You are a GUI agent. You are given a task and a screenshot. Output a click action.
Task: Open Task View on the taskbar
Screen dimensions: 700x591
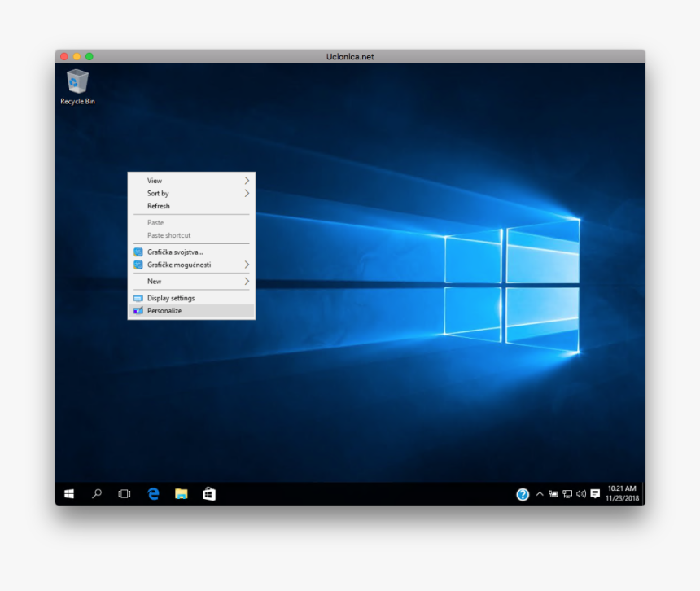tap(125, 493)
